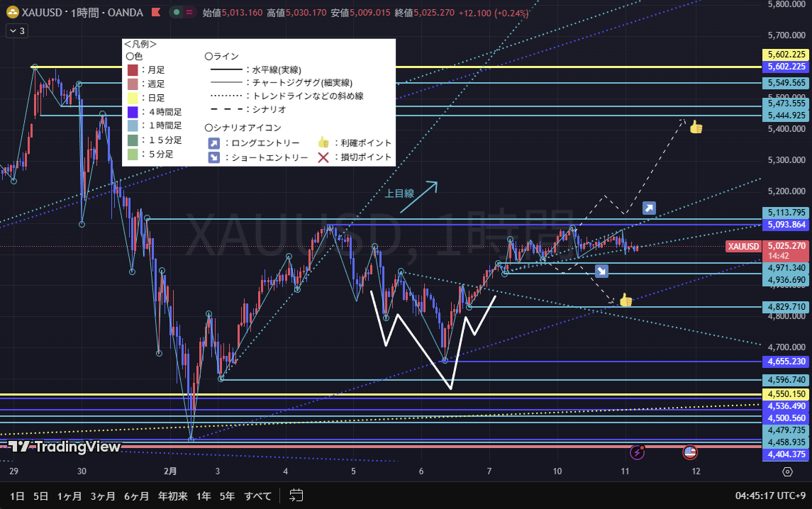Screen dimensions: 812x509
Task: Open the go-to-date calendar icon
Action: [x=296, y=496]
